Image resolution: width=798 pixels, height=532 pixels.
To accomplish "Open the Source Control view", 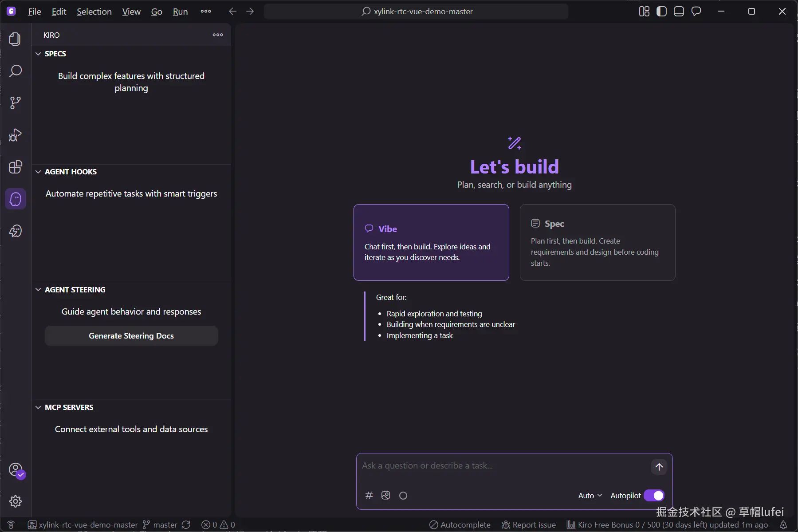I will tap(15, 103).
